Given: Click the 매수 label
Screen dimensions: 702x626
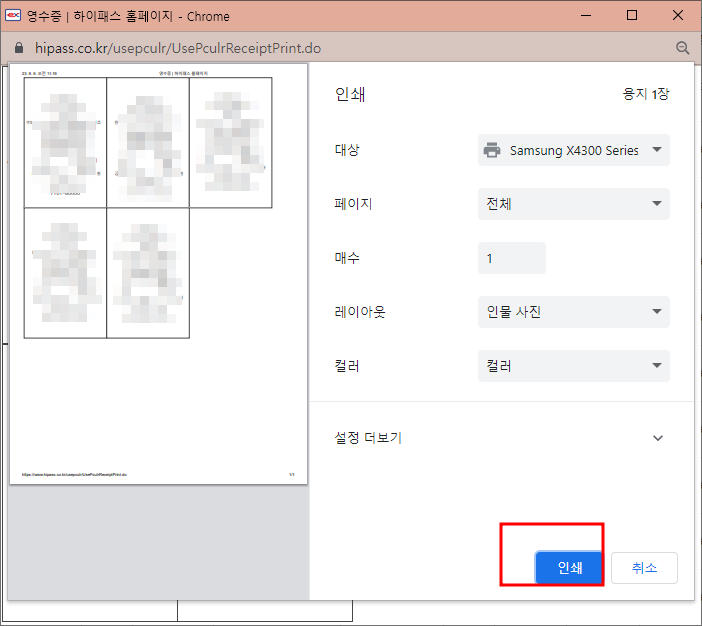Looking at the screenshot, I should point(347,258).
